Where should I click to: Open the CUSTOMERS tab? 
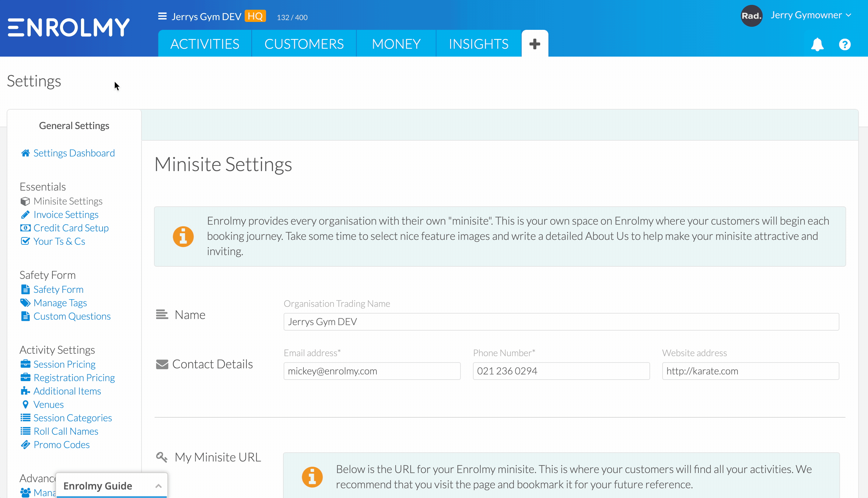304,44
